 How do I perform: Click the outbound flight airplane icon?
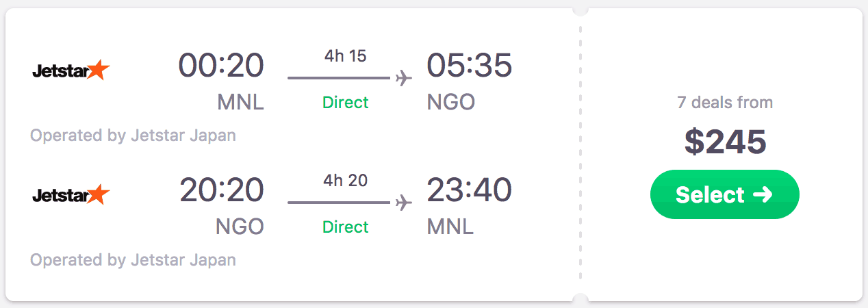(x=404, y=78)
